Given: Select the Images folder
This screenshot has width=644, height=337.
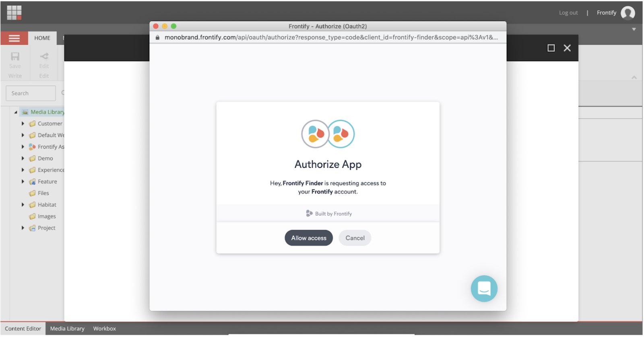Looking at the screenshot, I should pyautogui.click(x=42, y=217).
